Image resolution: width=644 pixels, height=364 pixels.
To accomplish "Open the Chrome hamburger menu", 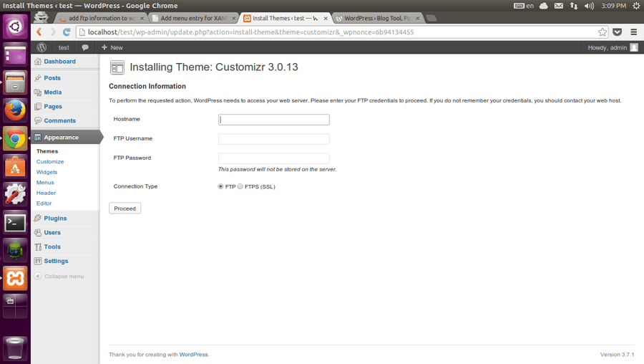I will 634,32.
